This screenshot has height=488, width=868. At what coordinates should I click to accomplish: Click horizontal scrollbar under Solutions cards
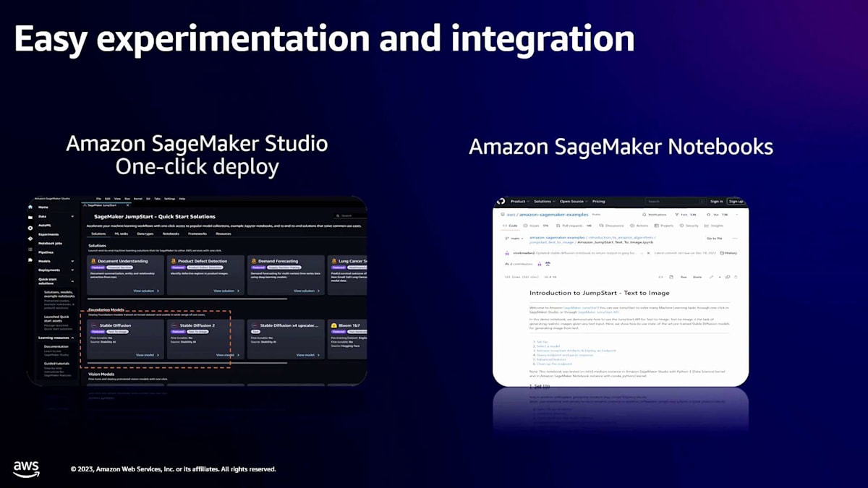click(187, 299)
